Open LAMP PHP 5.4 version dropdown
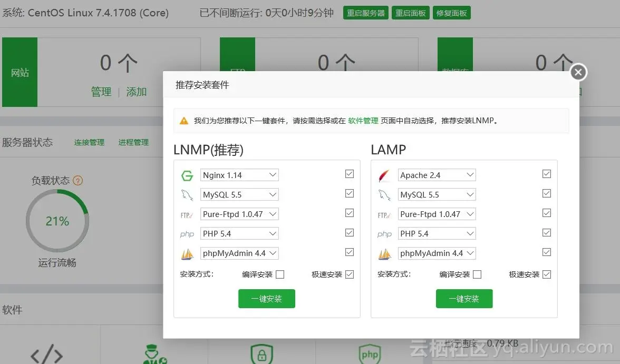 437,233
